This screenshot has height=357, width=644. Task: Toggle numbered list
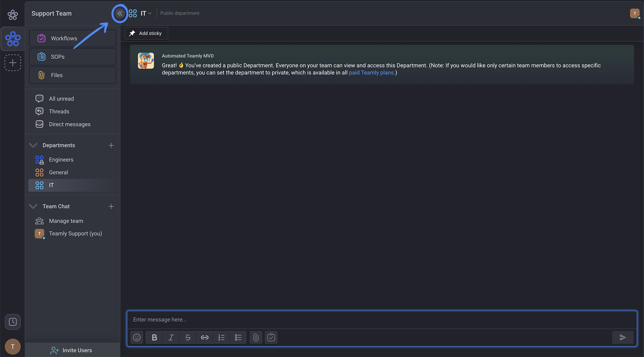pyautogui.click(x=221, y=337)
